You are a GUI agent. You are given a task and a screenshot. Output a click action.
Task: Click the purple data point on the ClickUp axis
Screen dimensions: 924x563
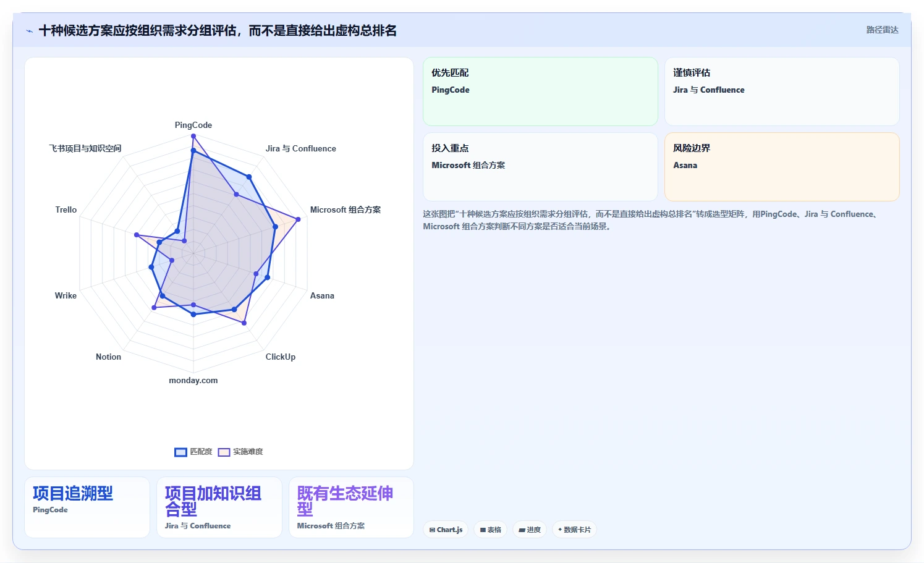point(244,323)
